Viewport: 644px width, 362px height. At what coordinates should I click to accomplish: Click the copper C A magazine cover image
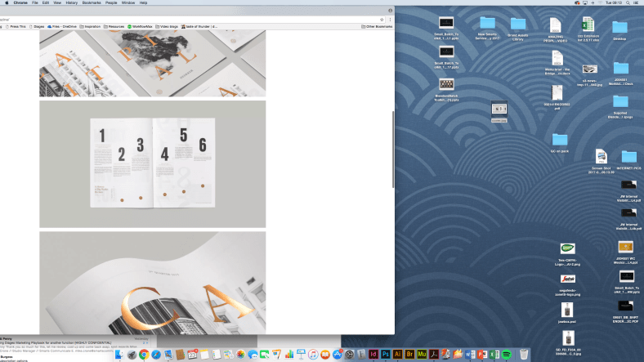[152, 283]
